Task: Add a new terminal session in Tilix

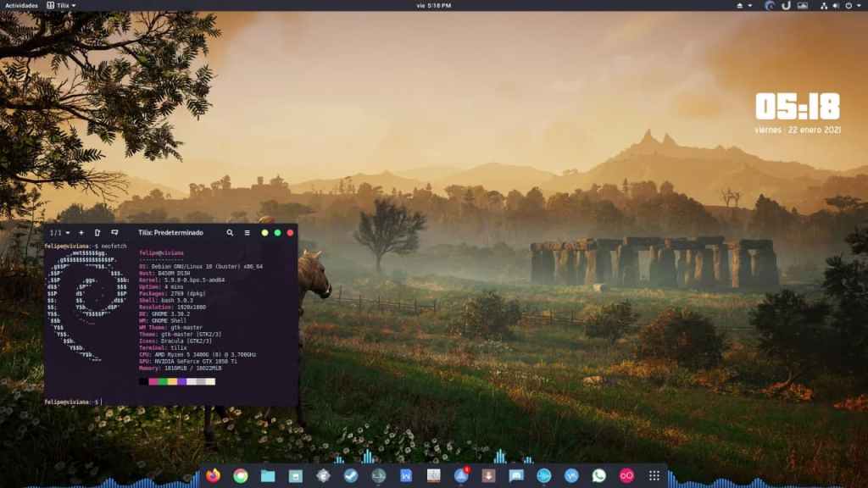Action: coord(81,232)
